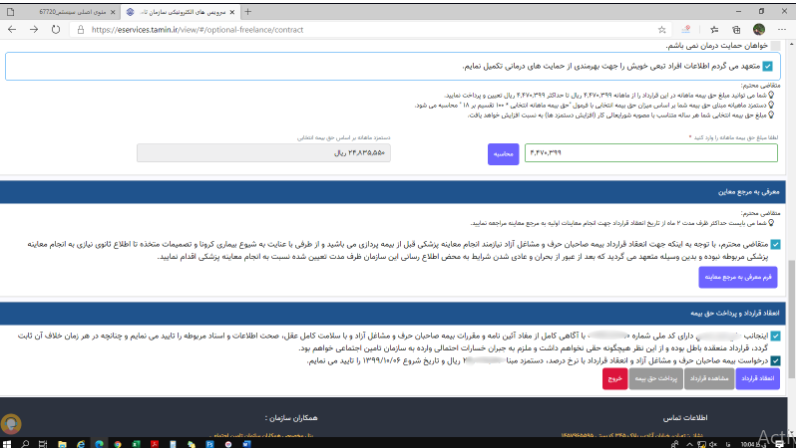This screenshot has width=796, height=448.
Task: Click the muted volume tray icon
Action: click(x=713, y=444)
